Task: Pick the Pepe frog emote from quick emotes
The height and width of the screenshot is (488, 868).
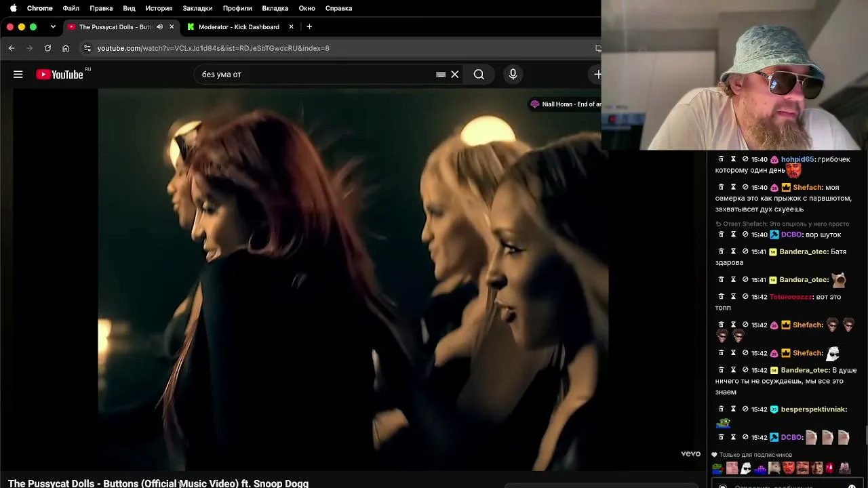Action: point(717,468)
